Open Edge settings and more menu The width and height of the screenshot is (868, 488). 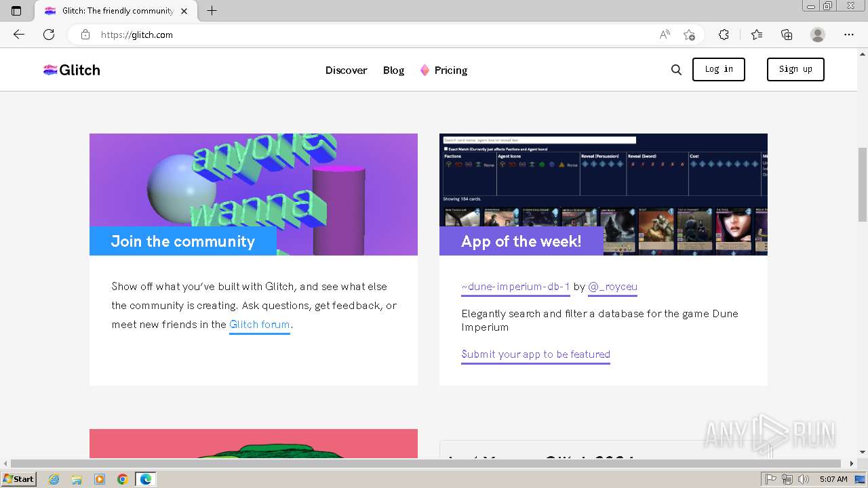[x=849, y=35]
